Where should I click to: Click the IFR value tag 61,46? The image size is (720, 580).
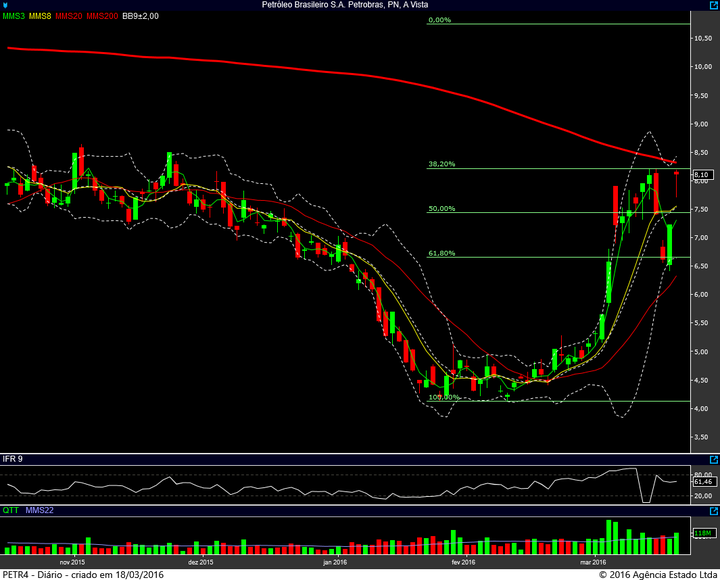703,482
